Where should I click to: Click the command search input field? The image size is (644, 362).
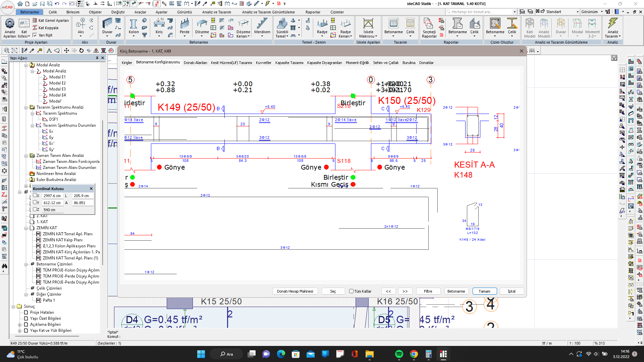pyautogui.click(x=481, y=12)
